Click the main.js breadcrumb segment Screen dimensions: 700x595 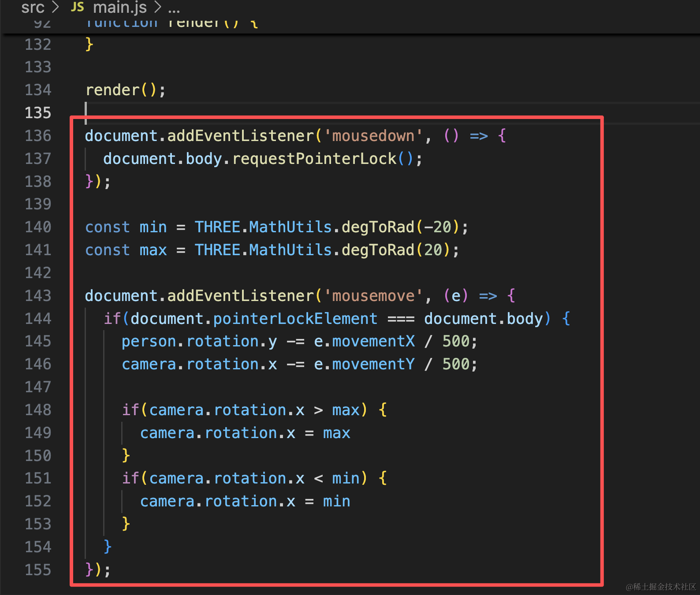tap(120, 7)
